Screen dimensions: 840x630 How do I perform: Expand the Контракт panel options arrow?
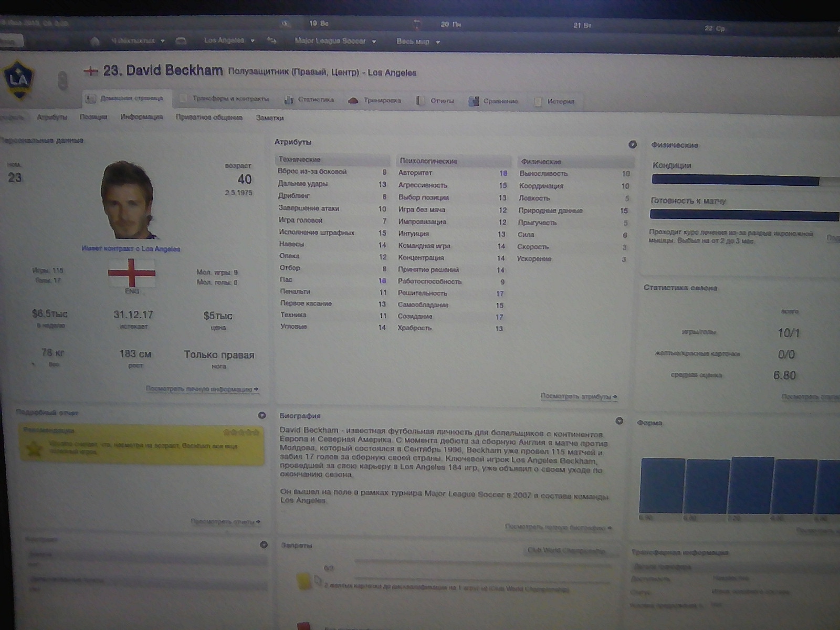tap(264, 545)
